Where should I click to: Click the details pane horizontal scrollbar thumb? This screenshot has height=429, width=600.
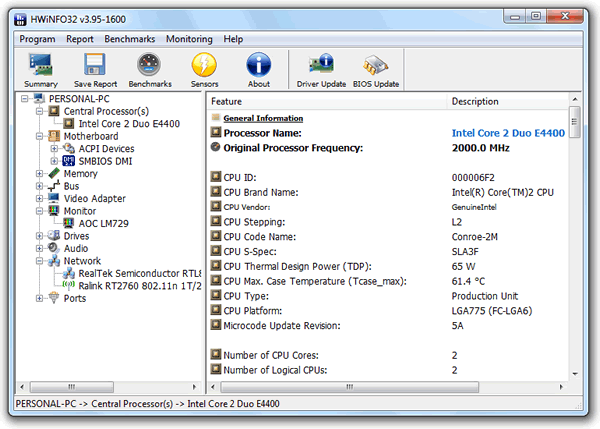coord(349,387)
